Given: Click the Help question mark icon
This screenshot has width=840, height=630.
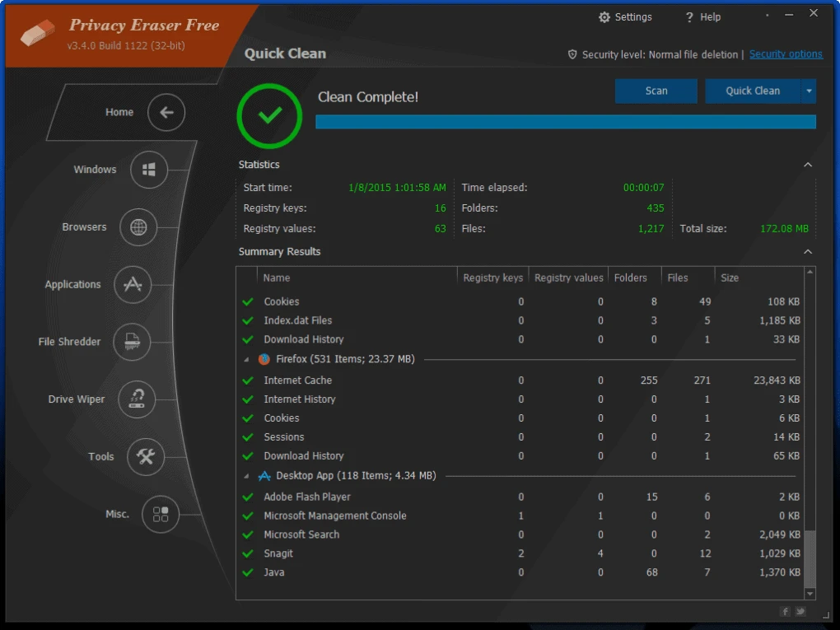Looking at the screenshot, I should 689,17.
